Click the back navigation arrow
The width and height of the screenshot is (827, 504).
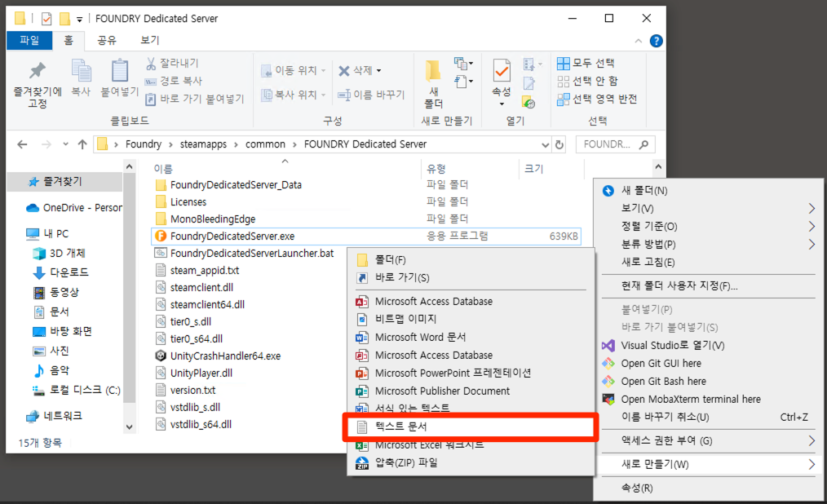(x=22, y=144)
